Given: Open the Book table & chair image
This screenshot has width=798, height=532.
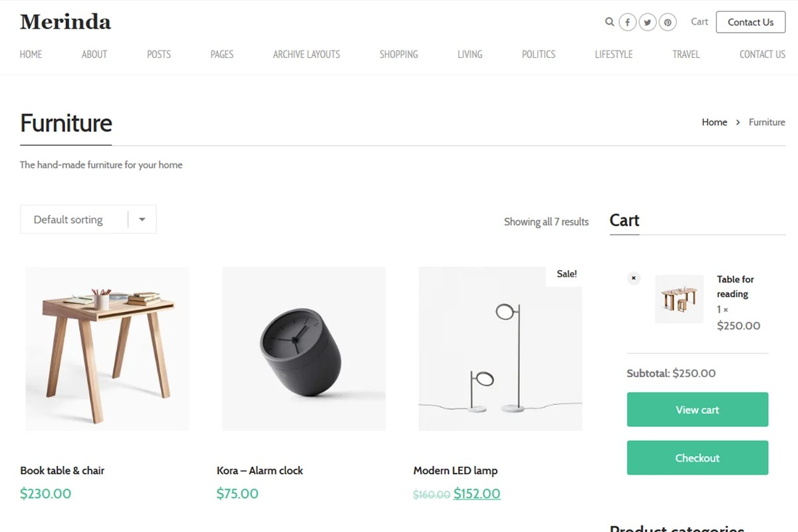Looking at the screenshot, I should 107,348.
